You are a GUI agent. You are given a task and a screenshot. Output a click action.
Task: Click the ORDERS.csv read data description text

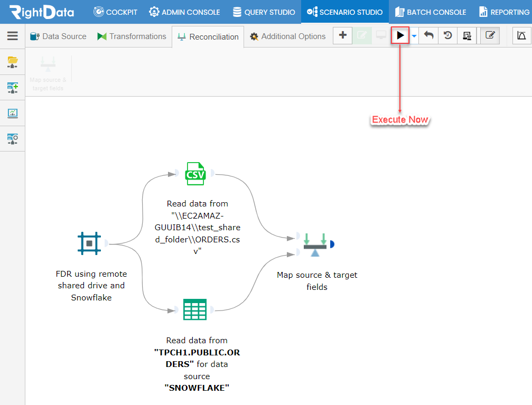[198, 227]
